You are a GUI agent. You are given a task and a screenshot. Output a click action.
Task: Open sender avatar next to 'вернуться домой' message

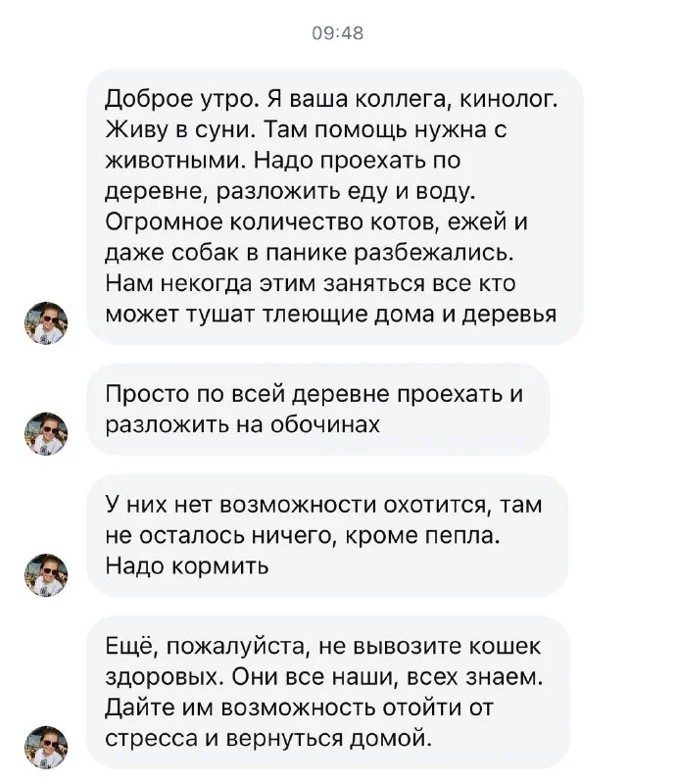coord(46,747)
